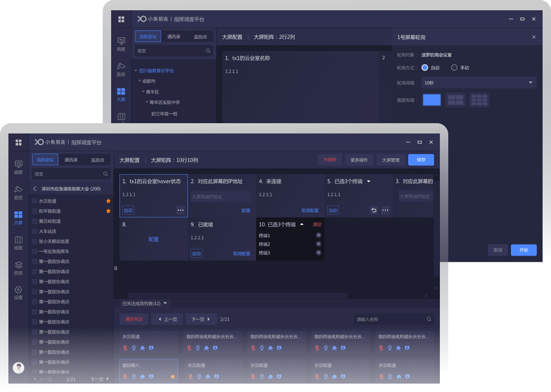The image size is (551, 392).
Task: Collapse 青羊区实验中学 tree node
Action: (x=147, y=102)
